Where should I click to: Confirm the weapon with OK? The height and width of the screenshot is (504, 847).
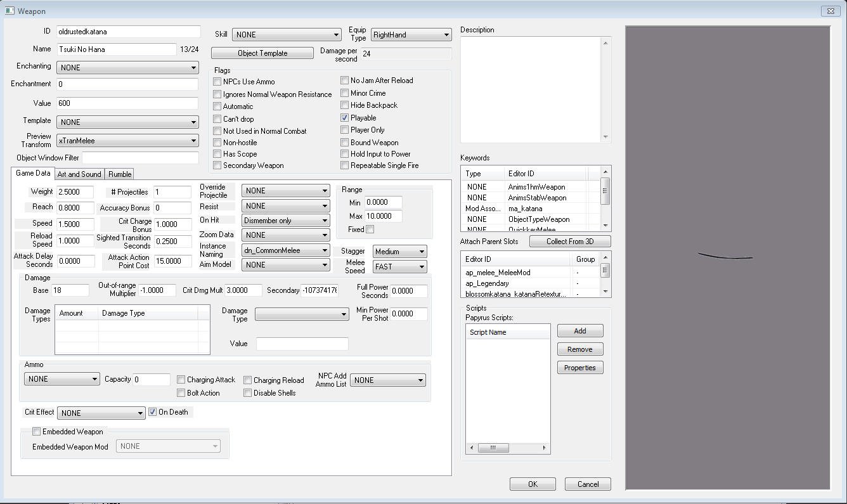533,484
